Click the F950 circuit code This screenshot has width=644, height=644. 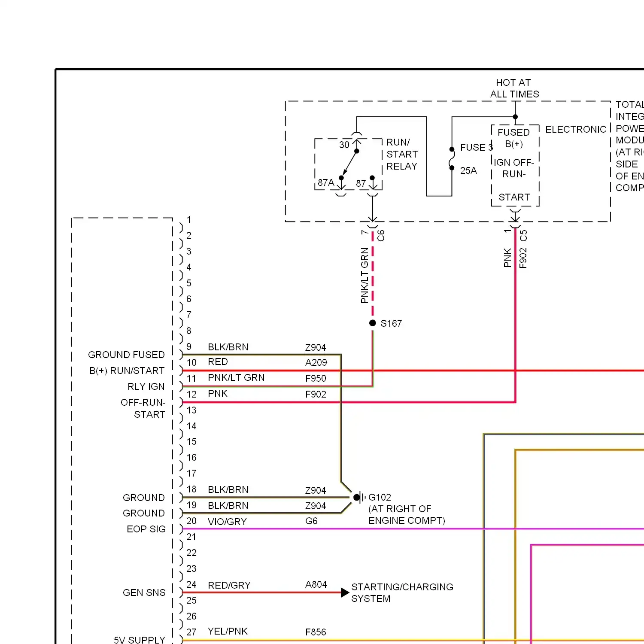click(316, 378)
